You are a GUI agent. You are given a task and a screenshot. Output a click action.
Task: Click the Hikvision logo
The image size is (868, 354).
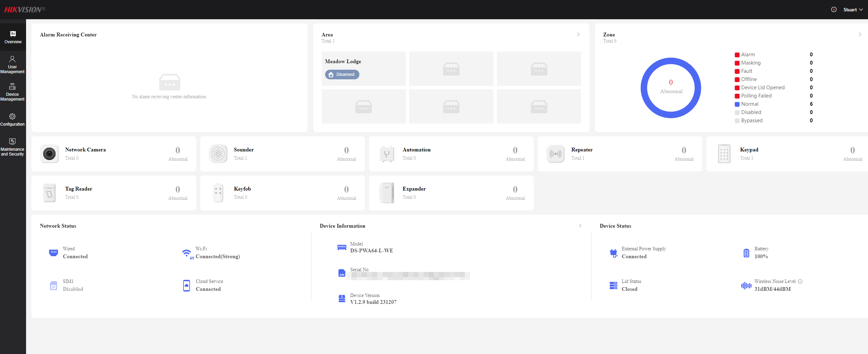pyautogui.click(x=24, y=10)
